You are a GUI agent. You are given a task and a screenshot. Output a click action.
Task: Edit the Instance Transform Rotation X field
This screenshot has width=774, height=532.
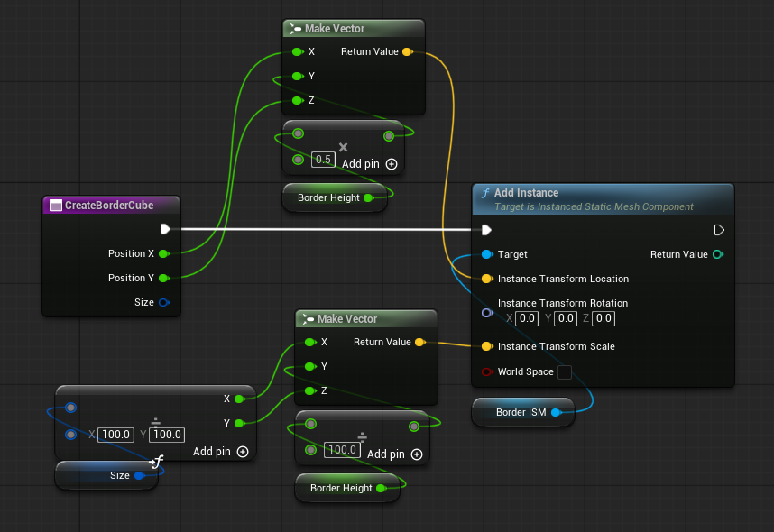(x=527, y=318)
